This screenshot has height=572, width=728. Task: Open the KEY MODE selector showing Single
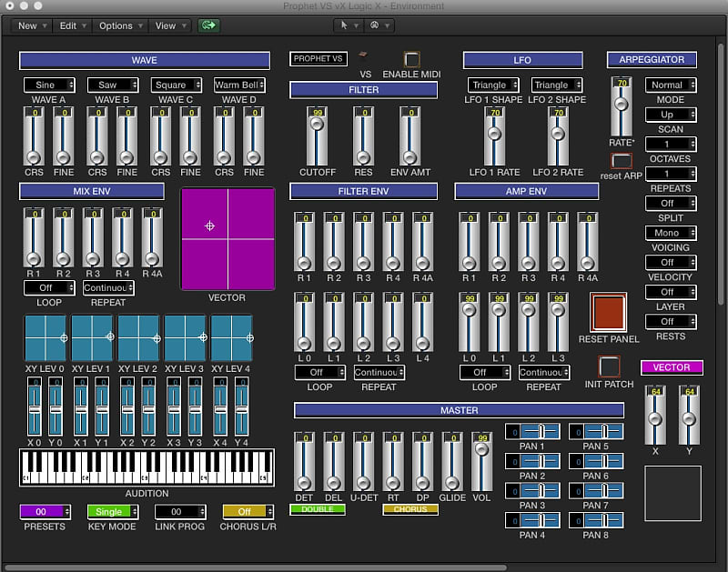pos(111,512)
